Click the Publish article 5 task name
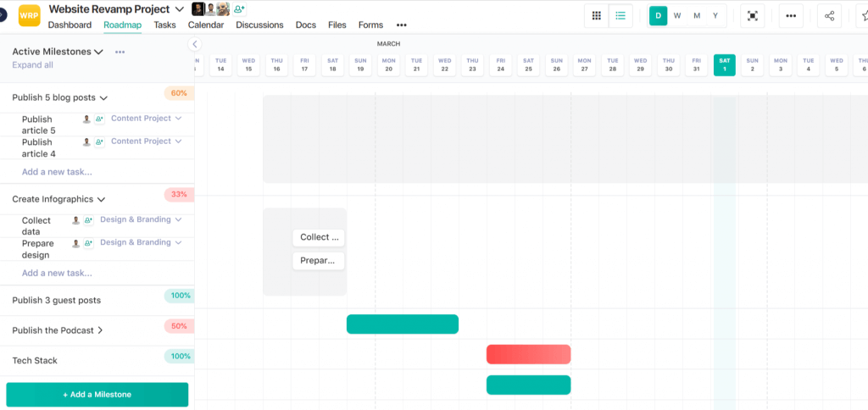The height and width of the screenshot is (410, 868). point(39,125)
